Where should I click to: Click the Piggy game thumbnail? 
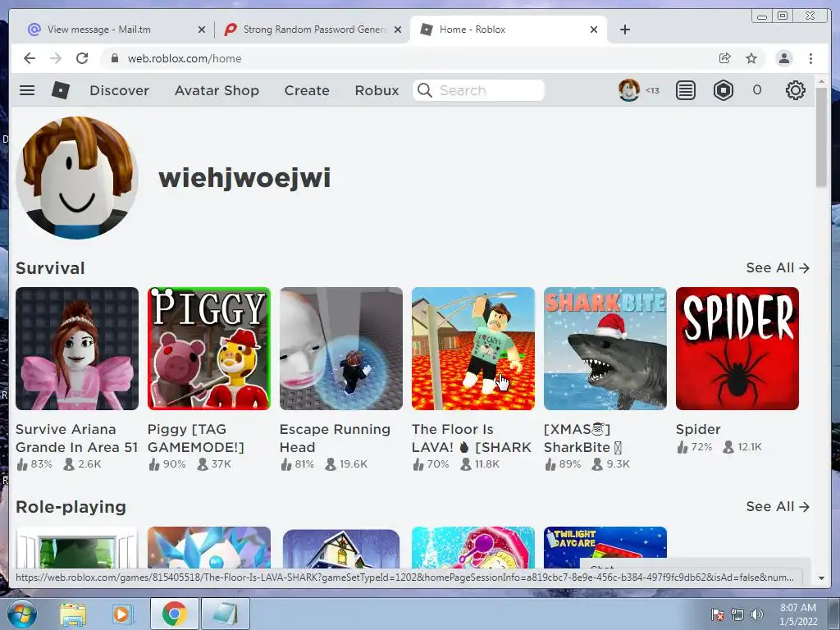(x=209, y=349)
